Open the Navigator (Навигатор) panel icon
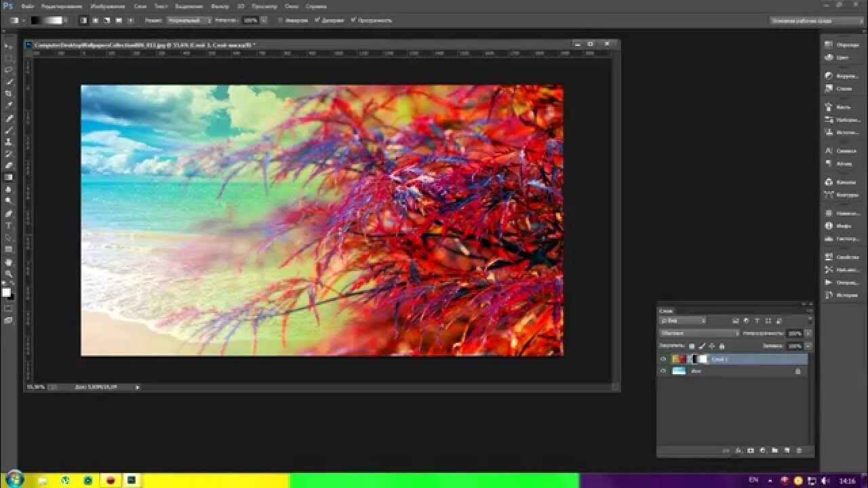The image size is (868, 488). 829,213
